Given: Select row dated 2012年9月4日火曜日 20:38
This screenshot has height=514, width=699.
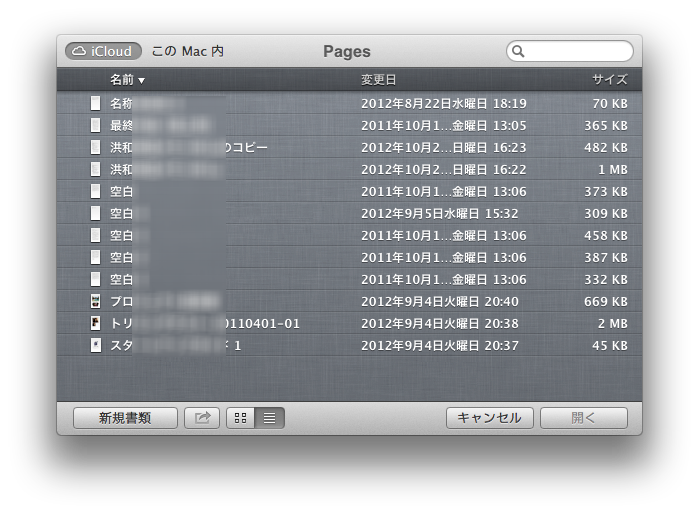Looking at the screenshot, I should pyautogui.click(x=350, y=323).
